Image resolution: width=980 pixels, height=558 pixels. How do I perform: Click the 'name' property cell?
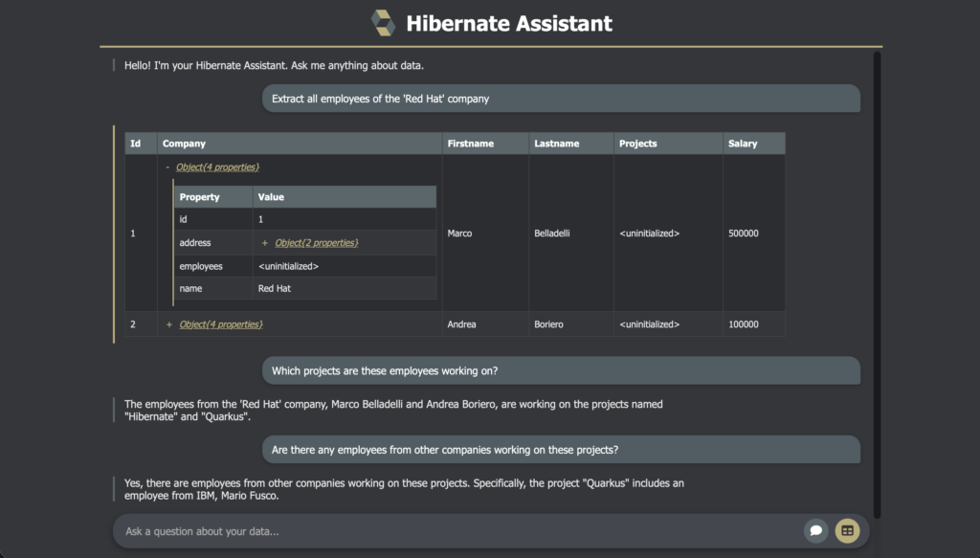coord(213,288)
